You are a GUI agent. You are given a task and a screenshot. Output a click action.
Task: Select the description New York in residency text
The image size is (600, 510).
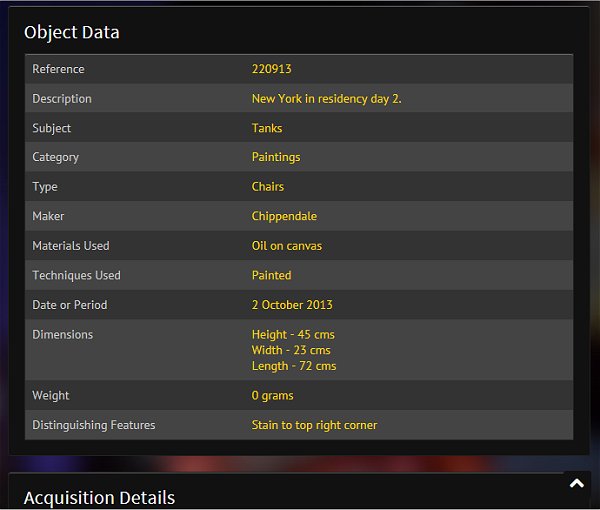(x=326, y=99)
